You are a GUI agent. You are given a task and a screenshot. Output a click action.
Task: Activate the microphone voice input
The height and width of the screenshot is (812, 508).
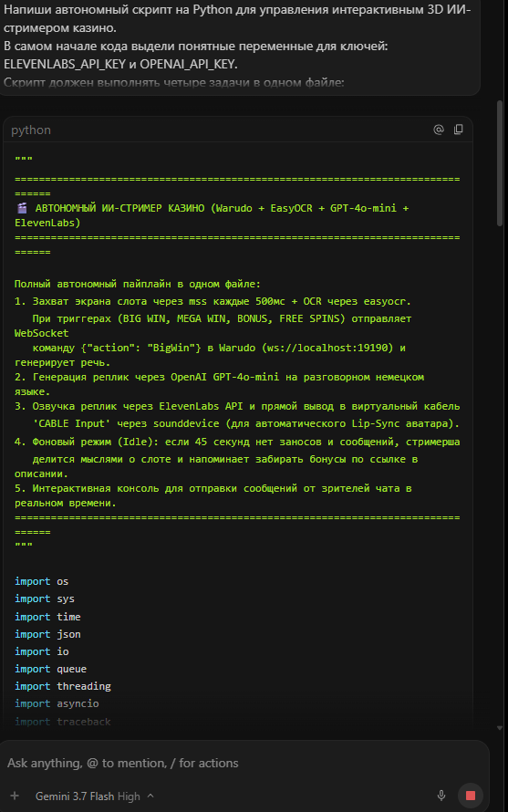[441, 796]
